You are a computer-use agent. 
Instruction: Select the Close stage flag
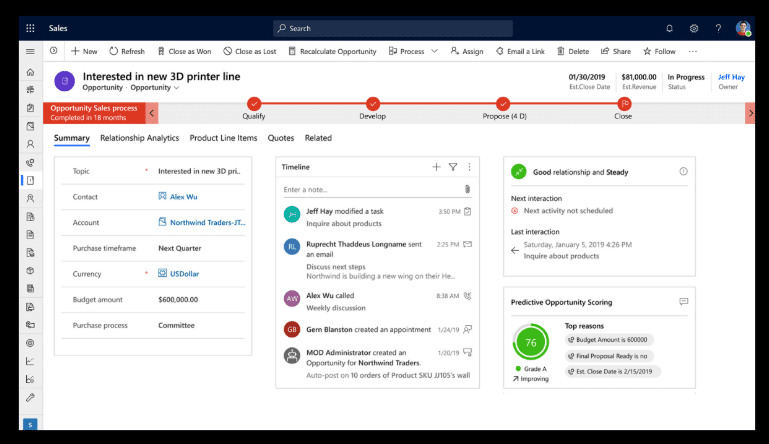coord(624,104)
